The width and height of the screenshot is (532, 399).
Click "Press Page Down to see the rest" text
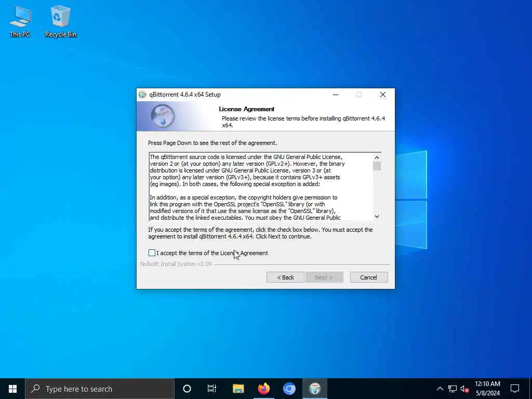194,143
